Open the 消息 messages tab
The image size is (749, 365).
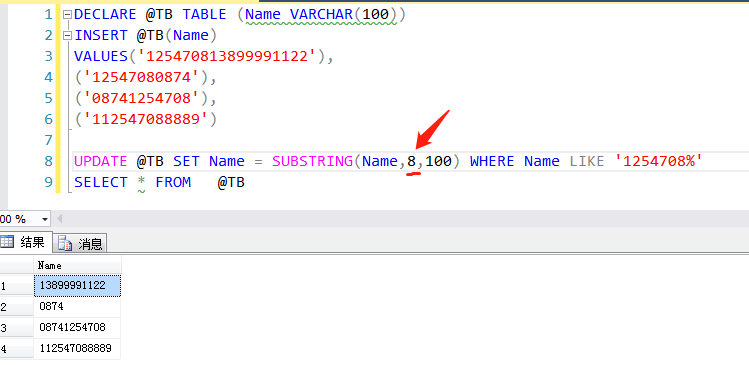tap(80, 244)
